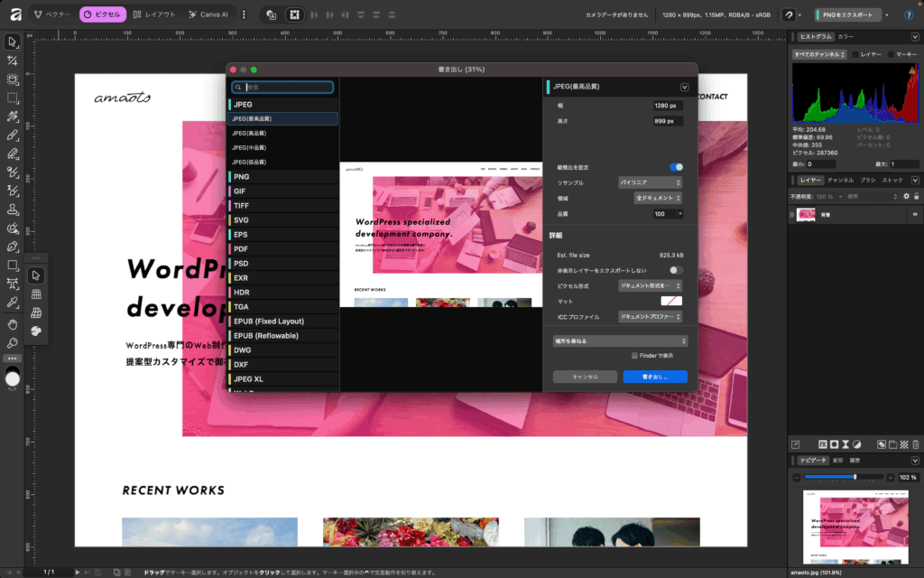Select the Crop tool
This screenshot has height=578, width=924.
click(13, 61)
